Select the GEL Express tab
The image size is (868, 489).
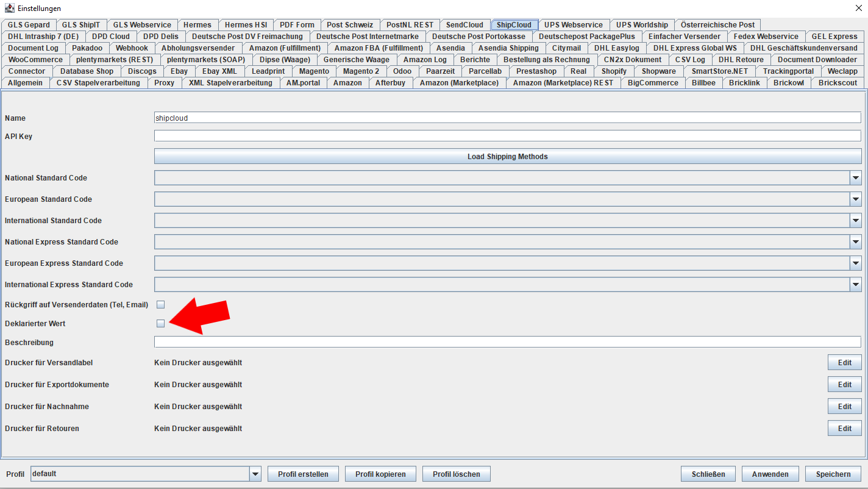pyautogui.click(x=834, y=37)
